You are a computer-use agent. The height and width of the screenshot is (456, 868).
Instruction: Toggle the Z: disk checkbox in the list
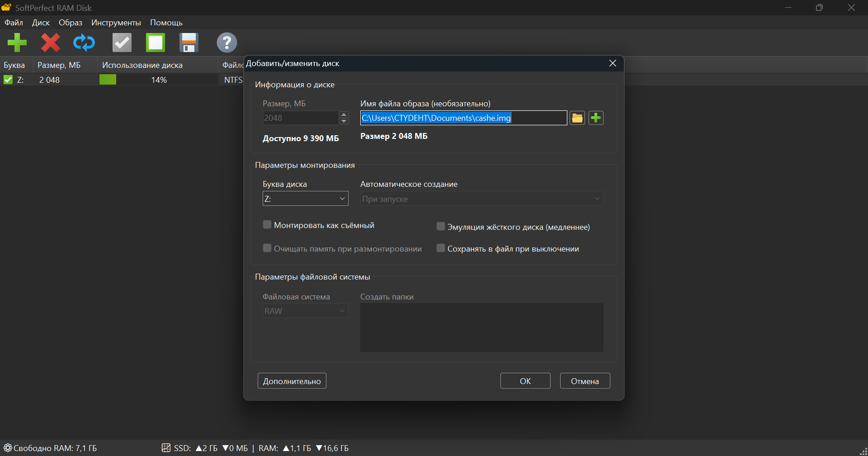[8, 80]
